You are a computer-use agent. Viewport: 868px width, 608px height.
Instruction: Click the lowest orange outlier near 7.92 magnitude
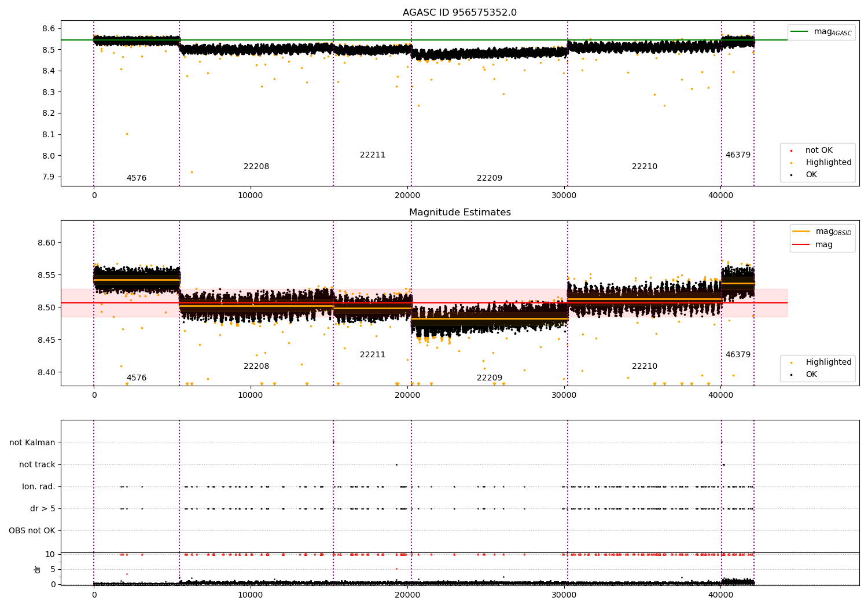(192, 173)
